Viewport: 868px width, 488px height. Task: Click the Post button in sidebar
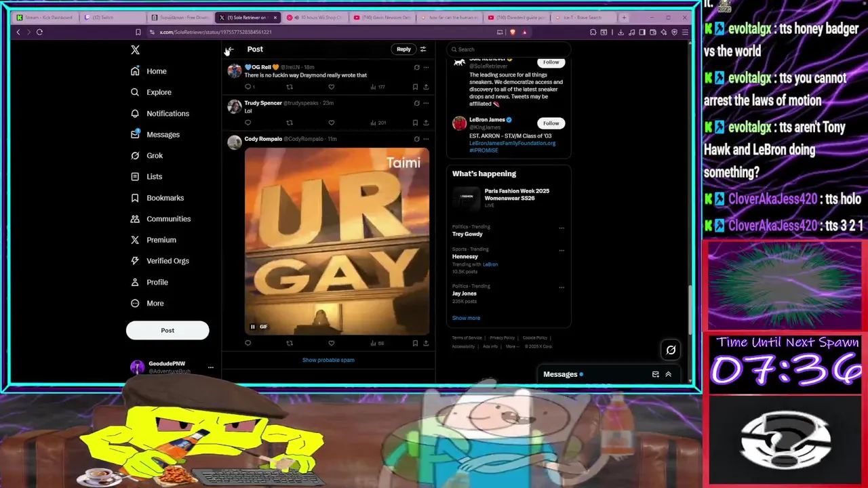coord(167,330)
